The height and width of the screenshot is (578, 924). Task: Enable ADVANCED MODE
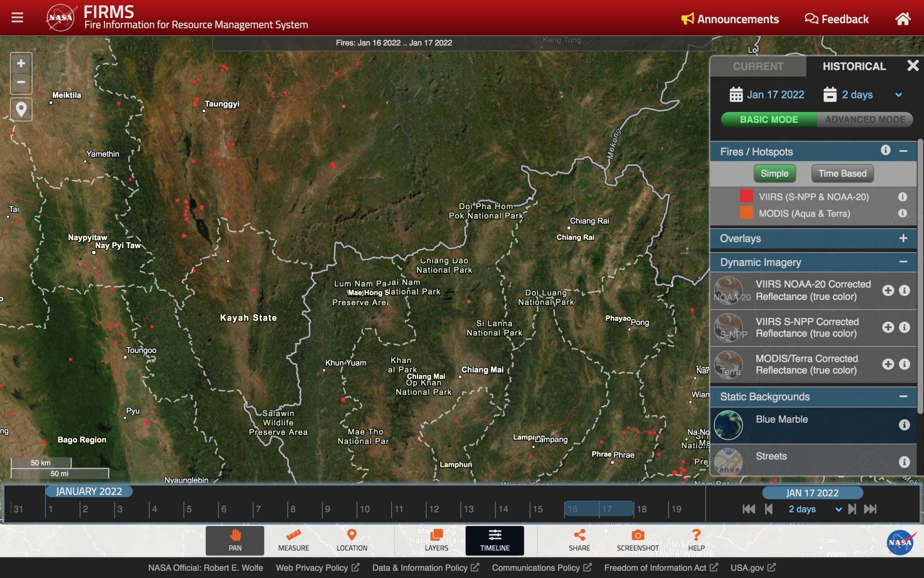pyautogui.click(x=865, y=120)
